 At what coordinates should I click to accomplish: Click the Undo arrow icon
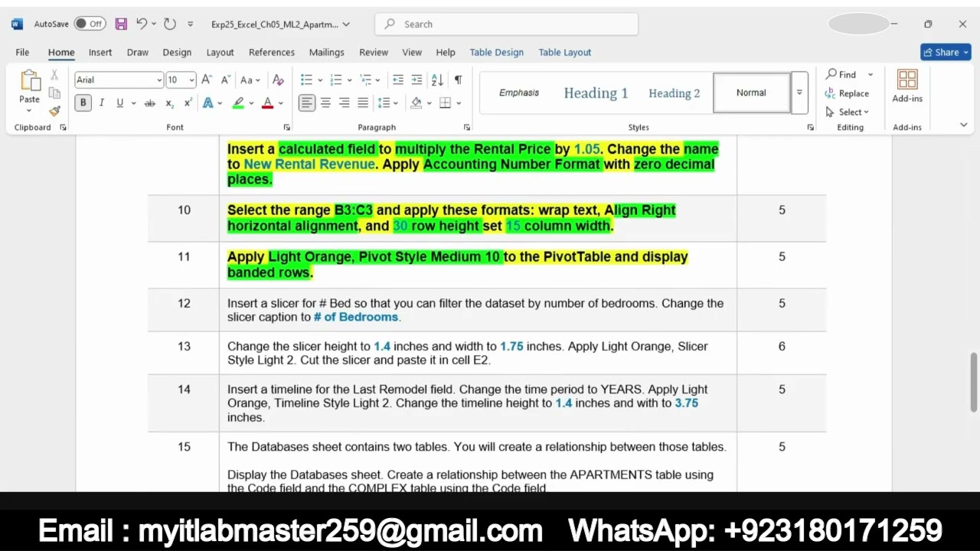pyautogui.click(x=142, y=24)
